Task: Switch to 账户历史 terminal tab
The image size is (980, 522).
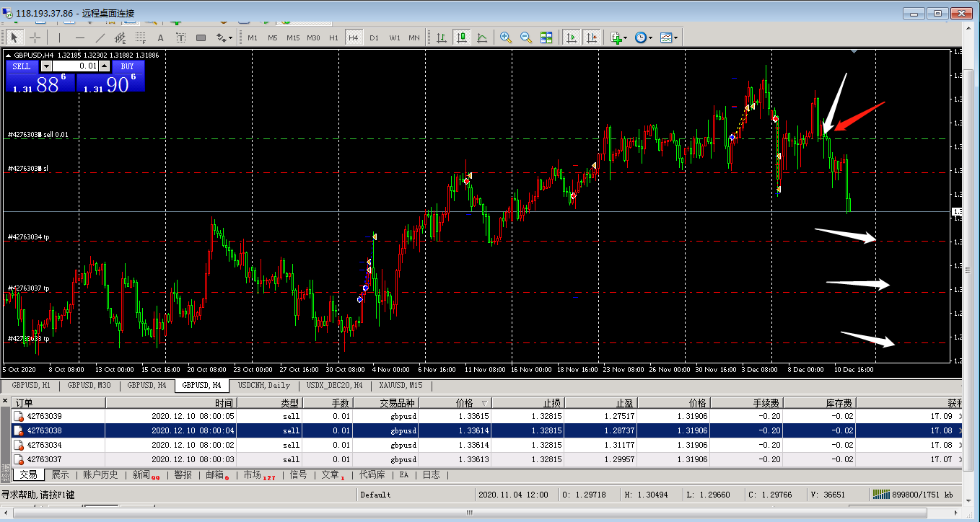Action: coord(100,474)
